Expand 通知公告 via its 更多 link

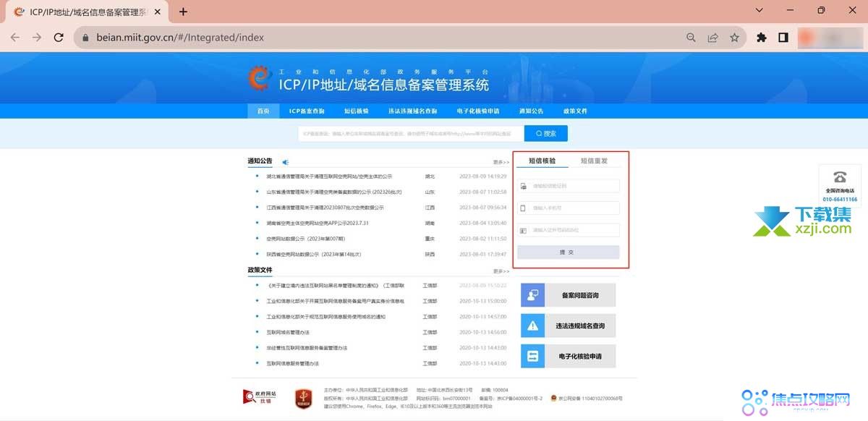pyautogui.click(x=500, y=162)
